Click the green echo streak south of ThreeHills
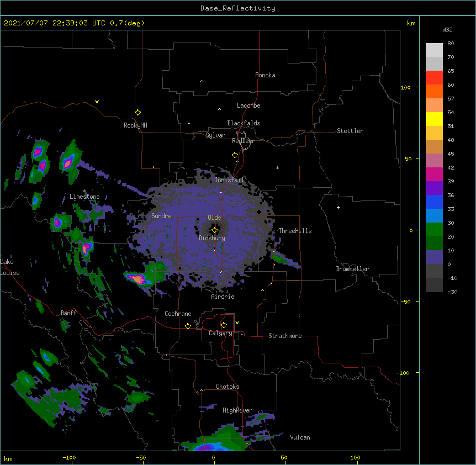This screenshot has height=465, width=476. (x=285, y=261)
